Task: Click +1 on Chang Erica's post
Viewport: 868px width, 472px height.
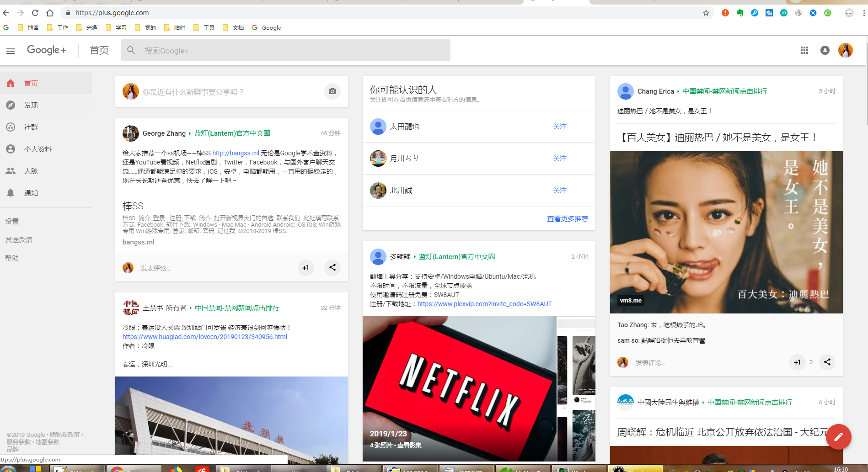Action: 797,362
